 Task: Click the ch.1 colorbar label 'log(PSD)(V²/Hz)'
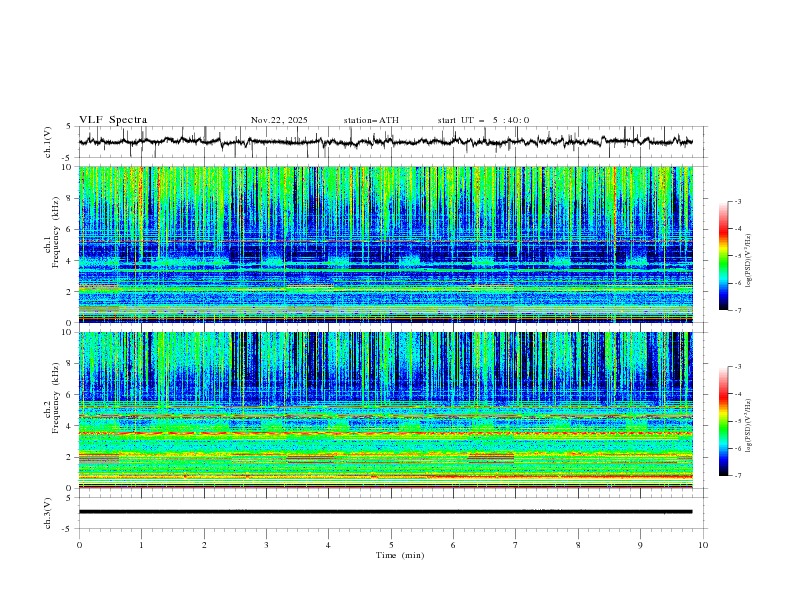click(x=749, y=261)
